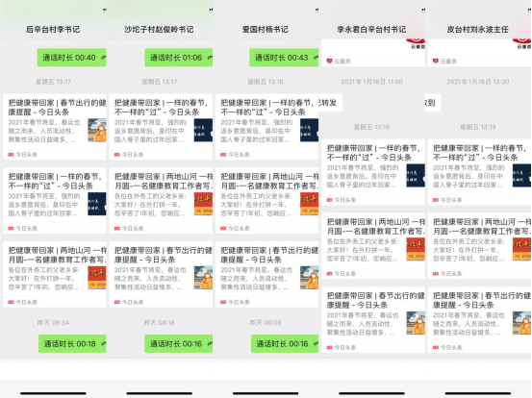
Task: Click 今日头条 icon under 两地山河 in 沙坨子村赵俊岭书记 chat
Action: pyautogui.click(x=117, y=229)
